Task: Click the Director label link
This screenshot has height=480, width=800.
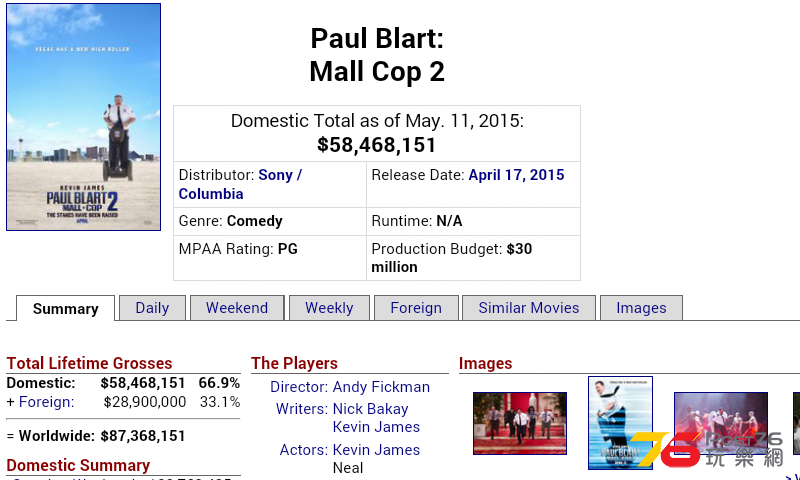Action: (x=299, y=387)
